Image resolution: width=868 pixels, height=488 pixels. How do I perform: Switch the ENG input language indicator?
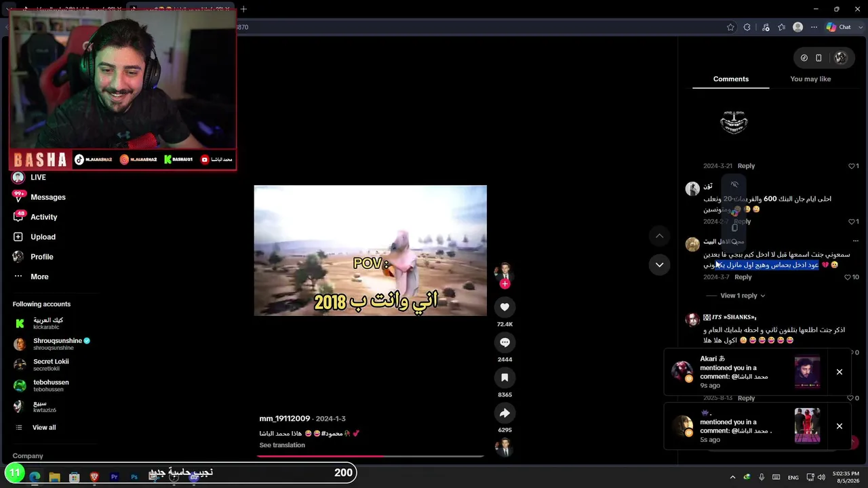[x=793, y=477]
